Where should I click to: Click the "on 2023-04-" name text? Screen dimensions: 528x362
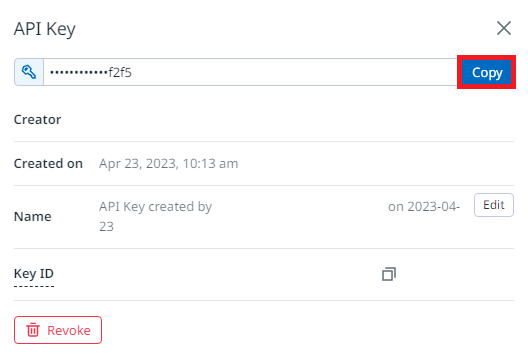(x=424, y=206)
